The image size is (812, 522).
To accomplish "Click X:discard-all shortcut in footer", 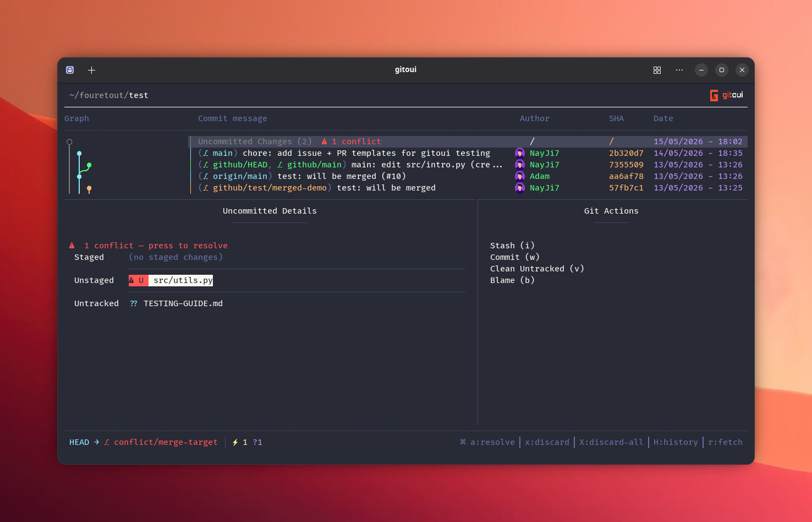I will click(x=611, y=442).
